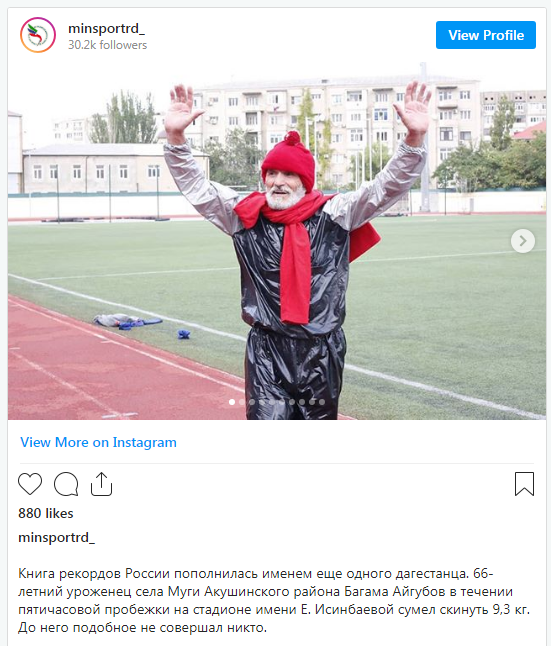Viewport: 551px width, 646px height.
Task: Select seventh carousel dot indicator
Action: pyautogui.click(x=292, y=402)
